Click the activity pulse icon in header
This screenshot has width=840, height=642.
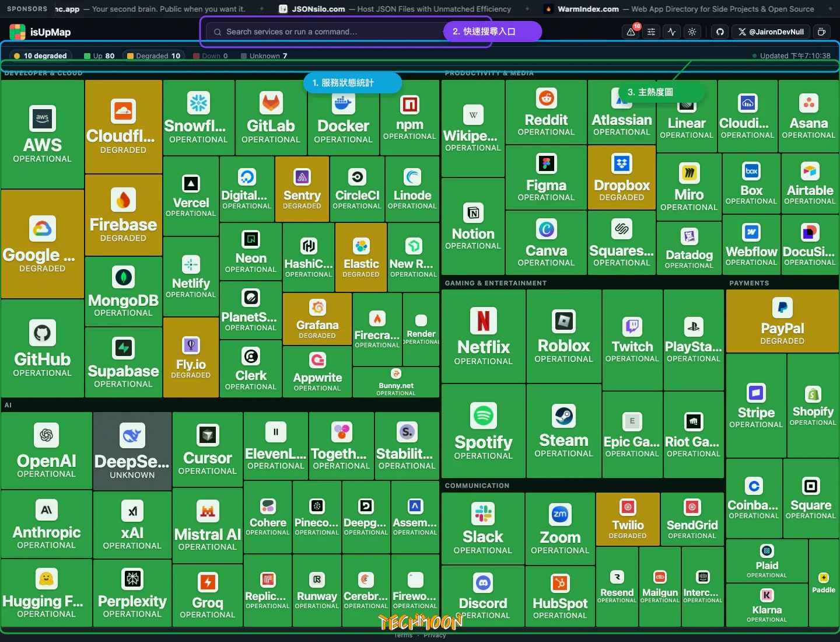[x=671, y=32]
